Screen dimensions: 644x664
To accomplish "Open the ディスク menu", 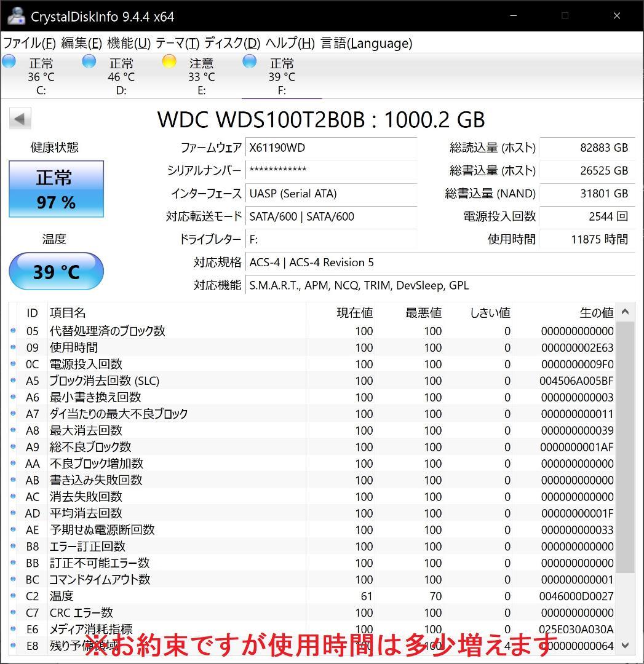I will point(234,44).
